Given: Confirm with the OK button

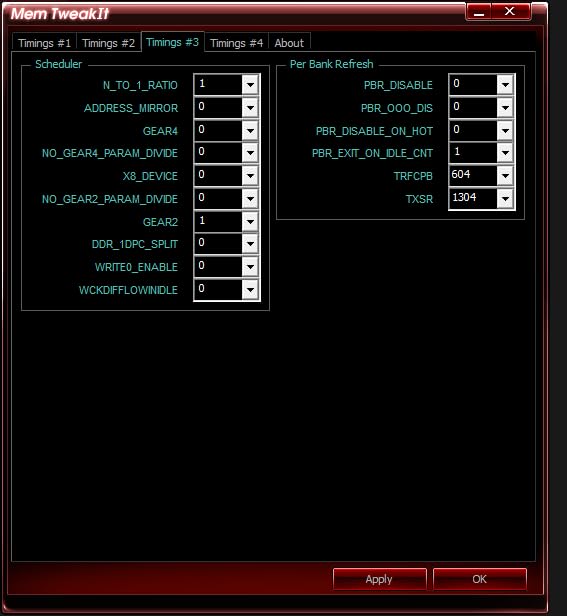Looking at the screenshot, I should (x=480, y=579).
